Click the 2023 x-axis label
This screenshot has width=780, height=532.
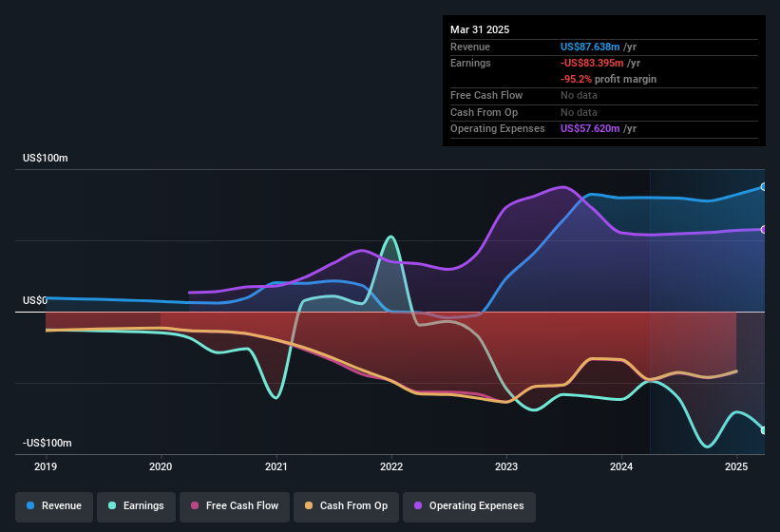click(x=506, y=466)
